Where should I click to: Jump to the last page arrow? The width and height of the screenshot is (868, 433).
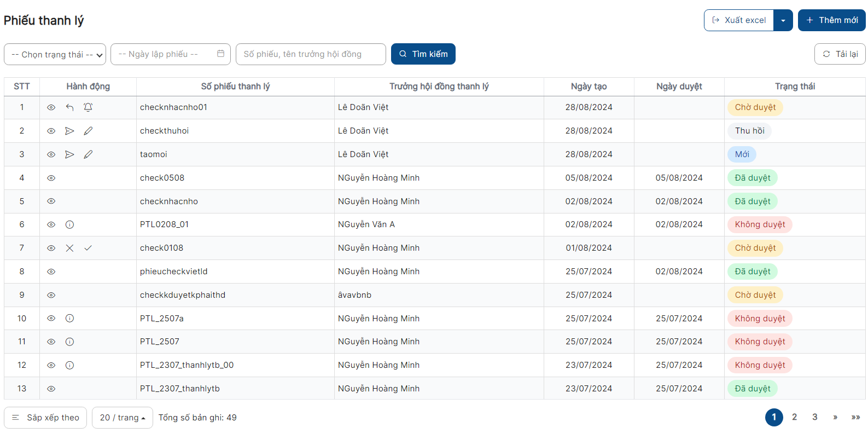855,417
